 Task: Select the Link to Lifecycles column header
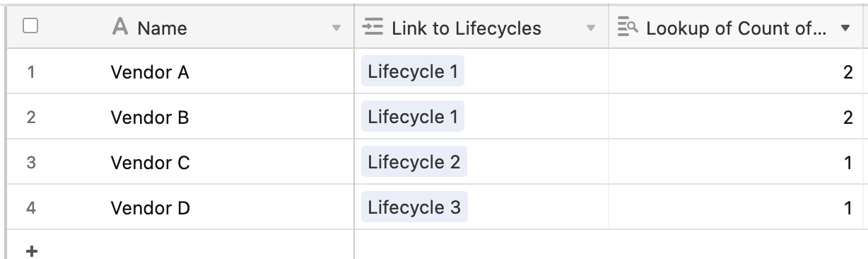[481, 28]
